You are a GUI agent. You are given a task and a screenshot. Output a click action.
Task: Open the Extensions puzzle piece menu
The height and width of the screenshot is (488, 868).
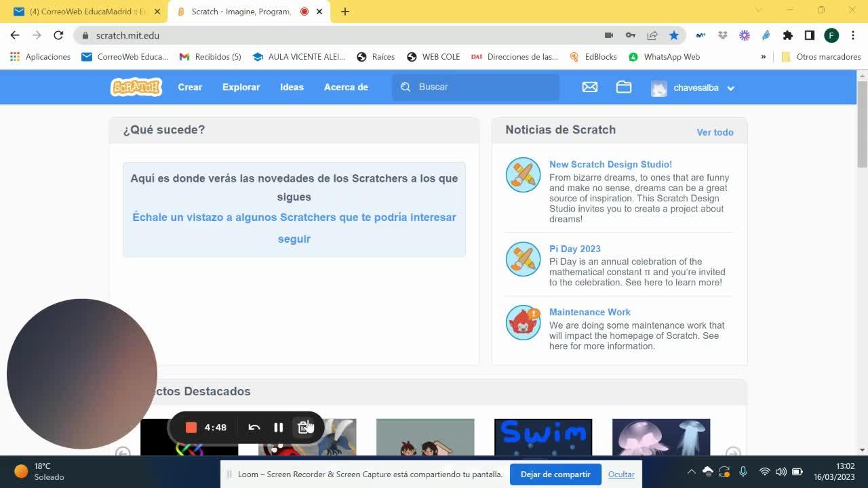[787, 35]
